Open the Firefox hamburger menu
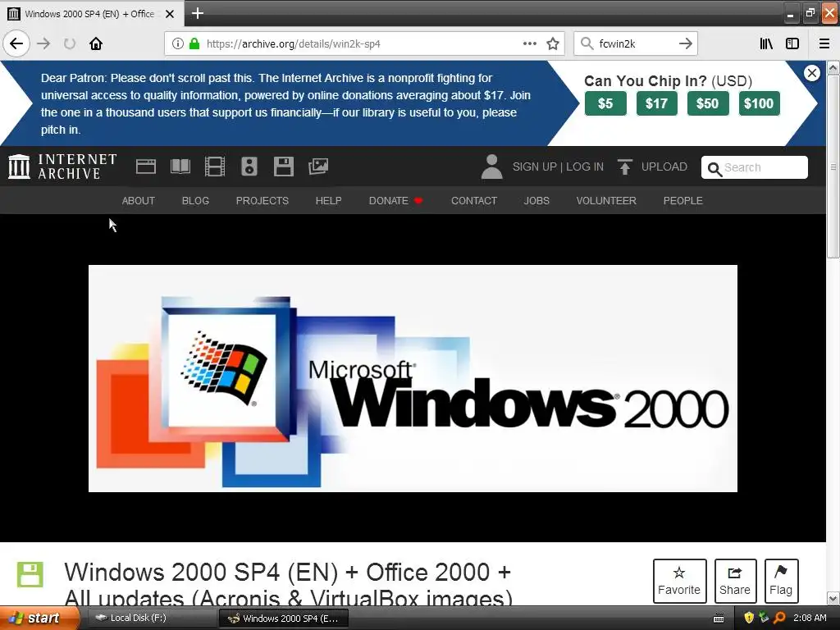This screenshot has width=840, height=630. (x=824, y=43)
